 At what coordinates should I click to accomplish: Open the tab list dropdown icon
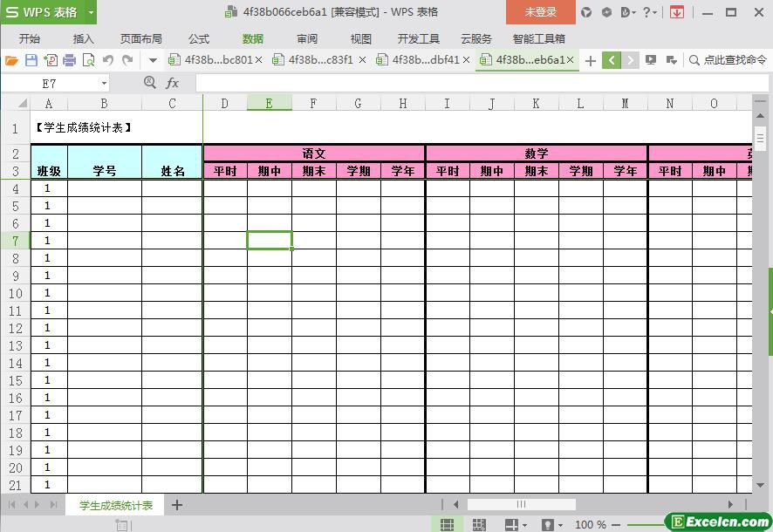672,60
